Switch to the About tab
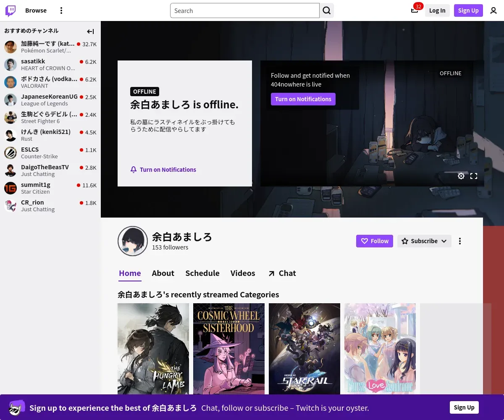The width and height of the screenshot is (504, 420). 163,273
